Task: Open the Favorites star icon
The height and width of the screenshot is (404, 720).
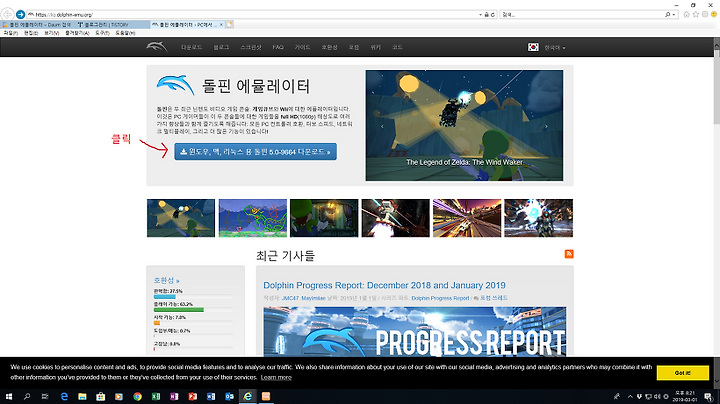Action: pos(696,15)
